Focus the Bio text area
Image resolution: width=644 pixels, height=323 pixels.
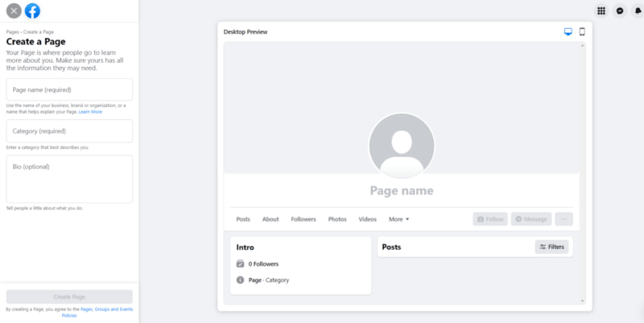69,179
